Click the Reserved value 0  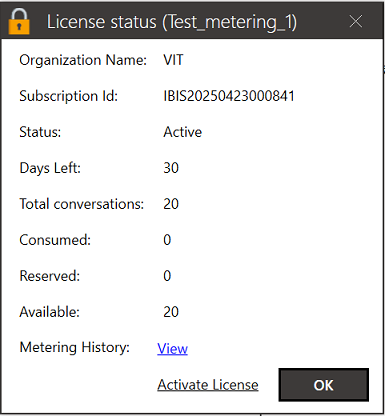pos(167,276)
